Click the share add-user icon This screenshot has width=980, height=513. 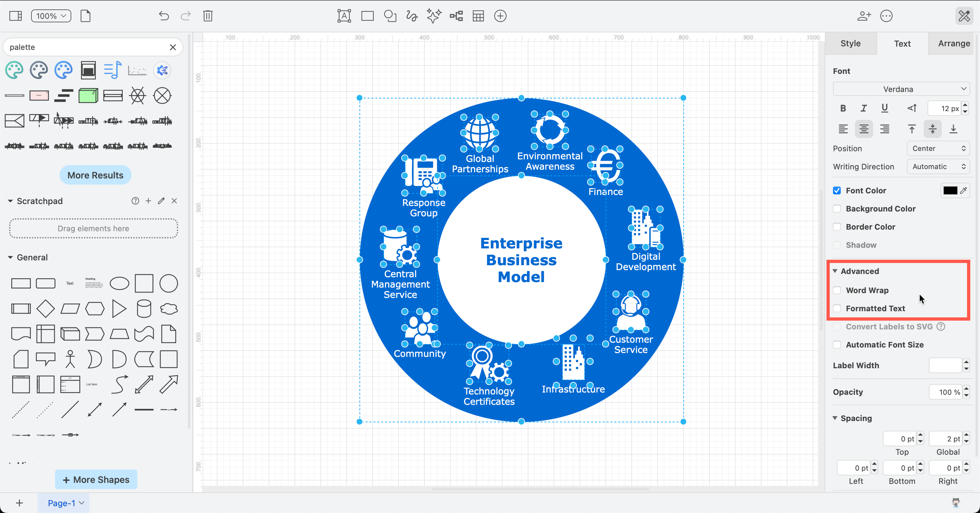tap(864, 16)
